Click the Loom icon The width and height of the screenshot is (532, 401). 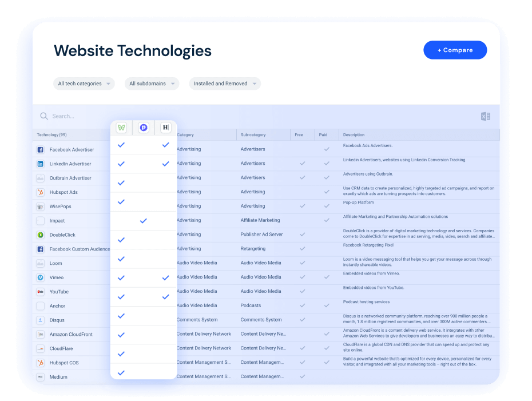[41, 263]
